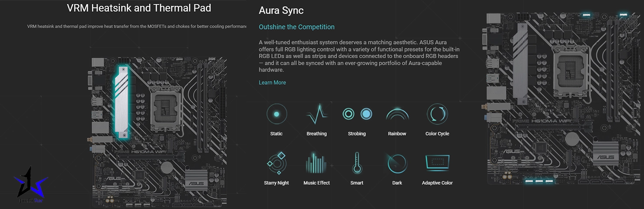Click the VRM Heatsink and Thermal Pad title
644x209 pixels.
click(x=139, y=8)
